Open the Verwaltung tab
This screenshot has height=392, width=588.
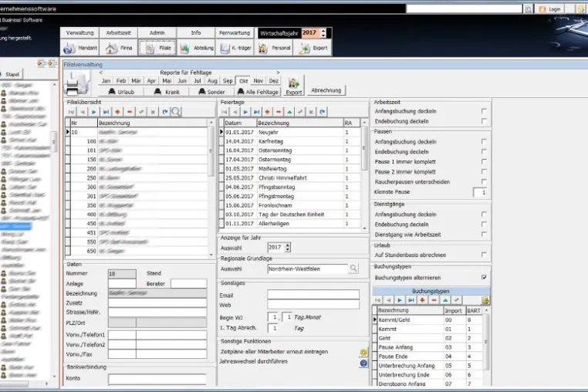(x=80, y=33)
